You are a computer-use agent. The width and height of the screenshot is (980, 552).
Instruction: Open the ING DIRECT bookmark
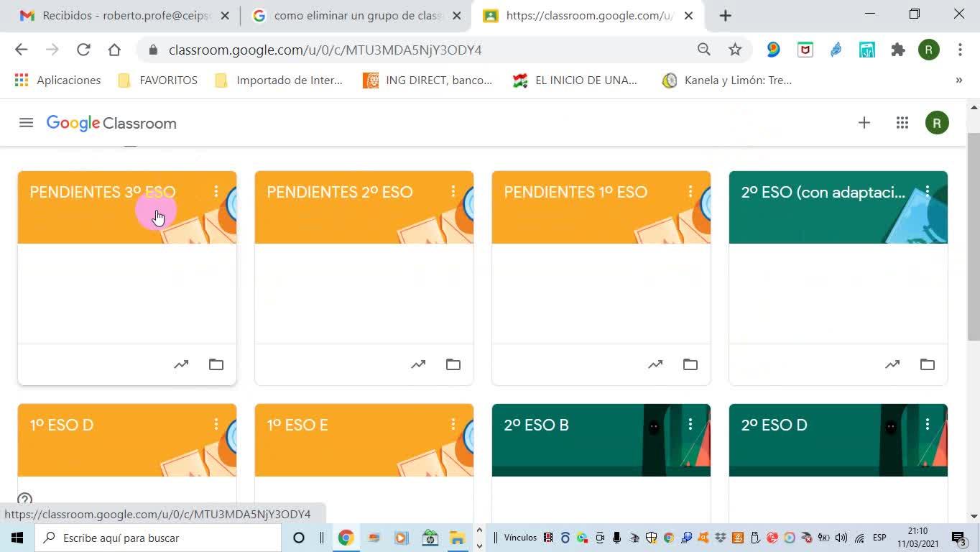coord(428,80)
